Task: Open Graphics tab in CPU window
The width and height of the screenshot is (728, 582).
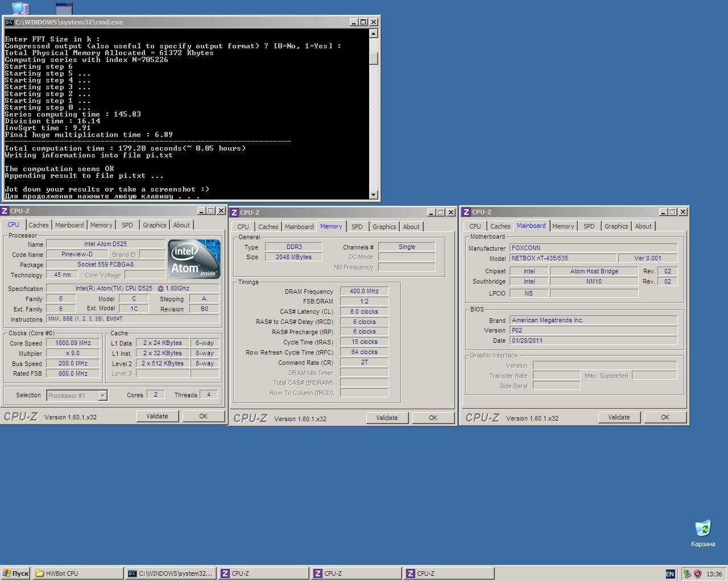Action: click(155, 225)
